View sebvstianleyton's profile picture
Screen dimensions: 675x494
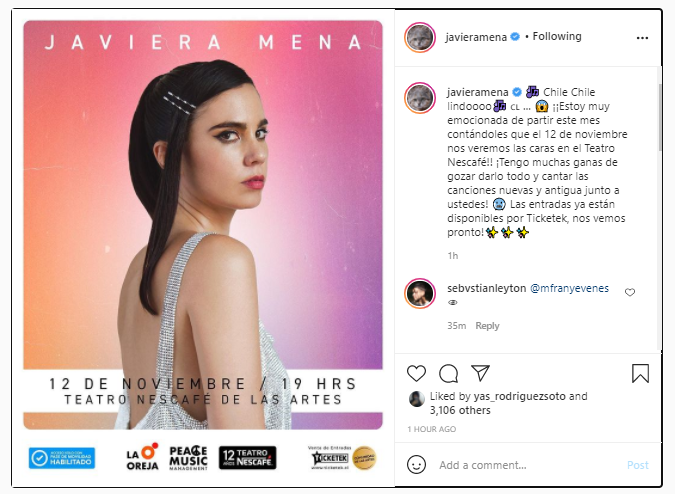[x=420, y=293]
